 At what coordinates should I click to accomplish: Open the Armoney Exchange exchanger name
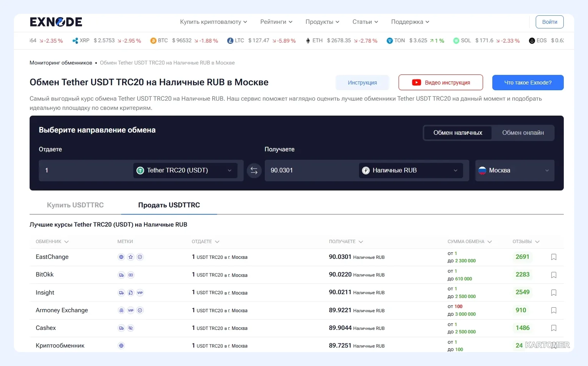[62, 310]
